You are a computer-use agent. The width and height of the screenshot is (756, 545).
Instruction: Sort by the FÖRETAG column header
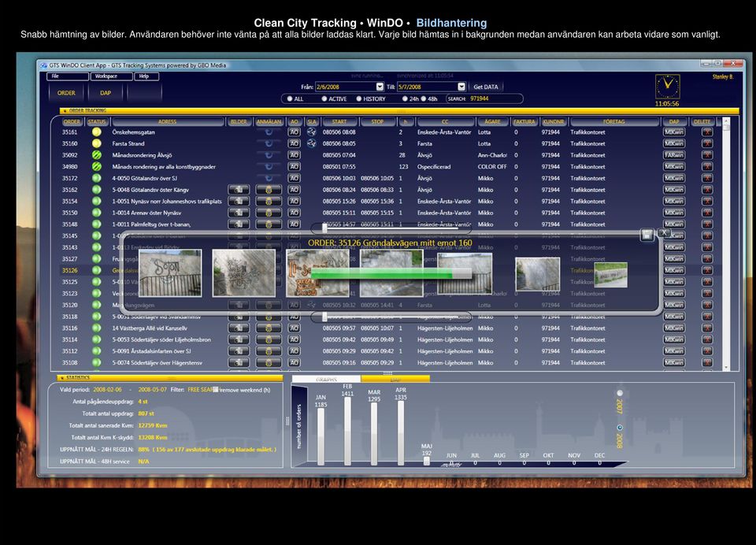[613, 121]
